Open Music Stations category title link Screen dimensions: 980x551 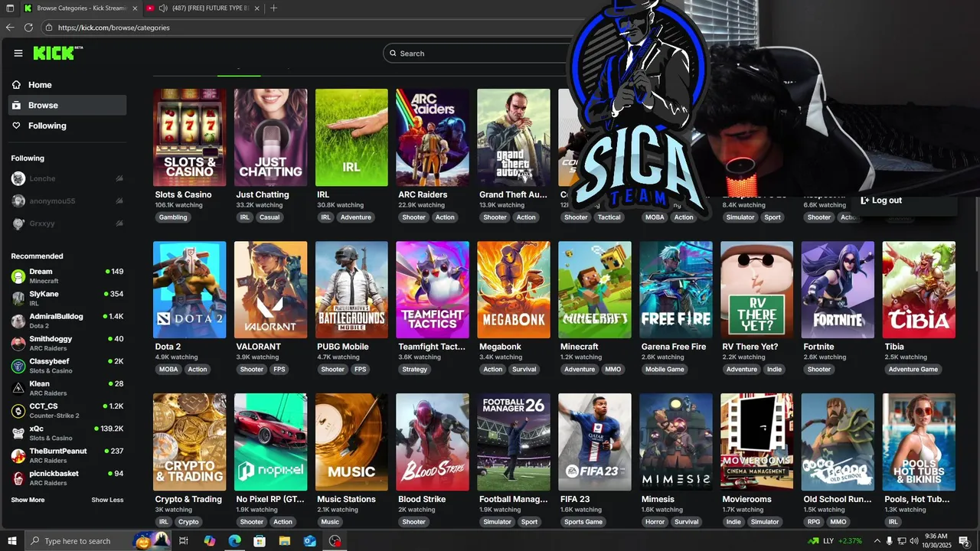[x=346, y=499]
